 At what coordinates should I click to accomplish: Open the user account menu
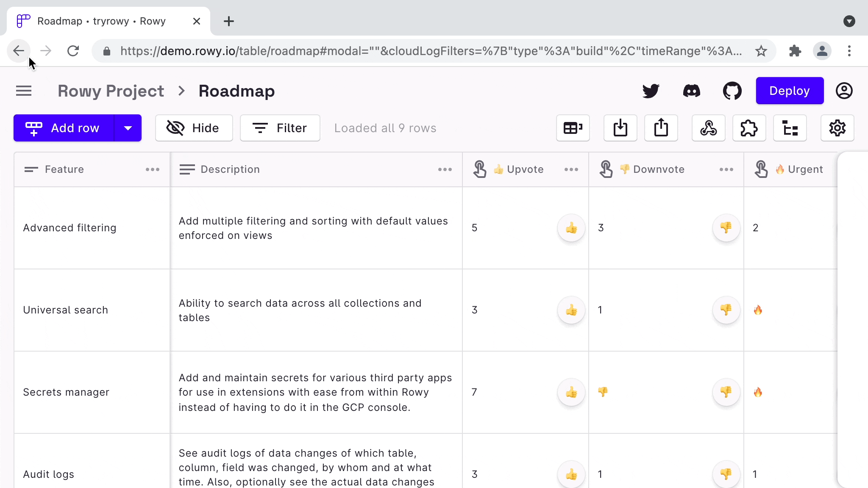pos(844,91)
